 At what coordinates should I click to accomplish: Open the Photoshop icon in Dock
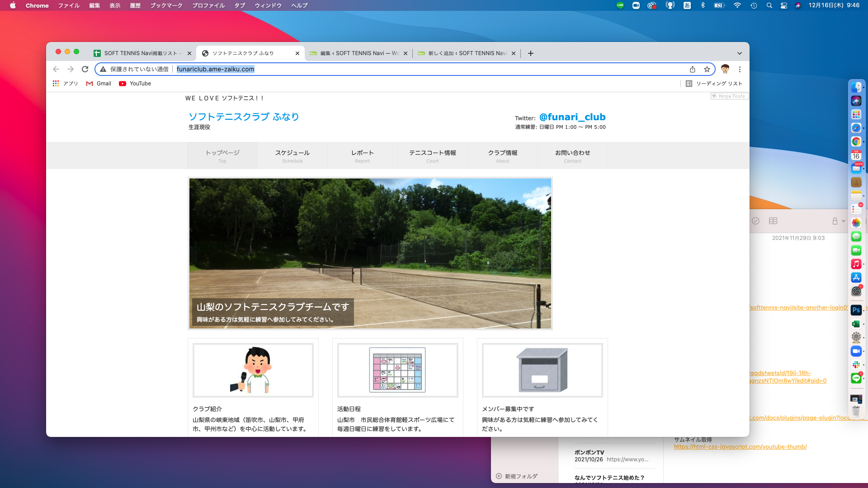tap(856, 310)
